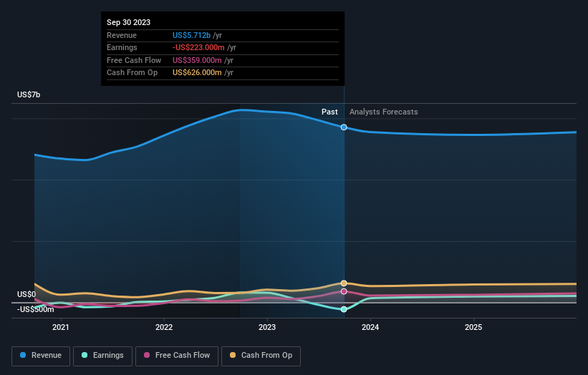Click the Free Cash Flow label in tooltip
Screen dimensions: 588x375
pyautogui.click(x=134, y=60)
